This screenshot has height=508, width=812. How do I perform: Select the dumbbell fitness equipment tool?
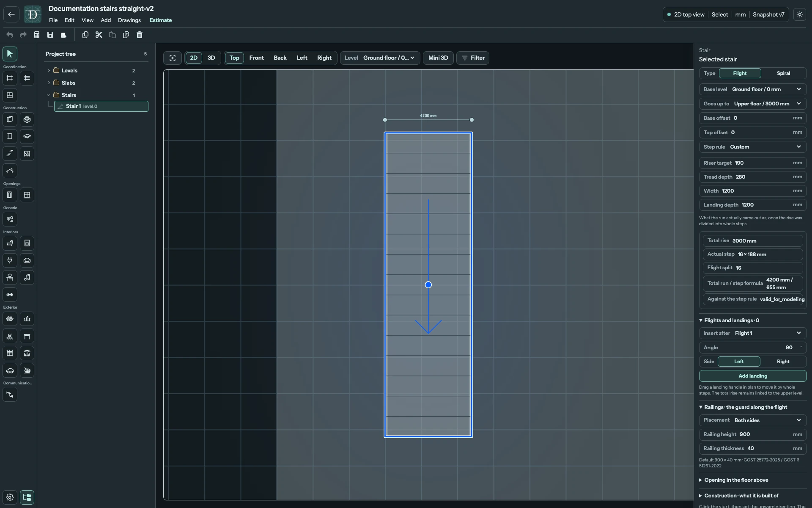point(10,295)
